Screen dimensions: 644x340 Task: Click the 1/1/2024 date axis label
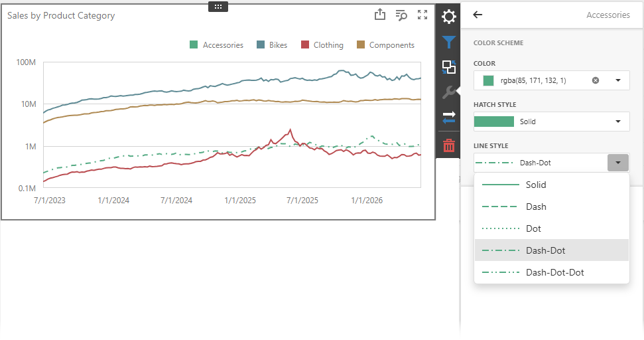coord(113,201)
